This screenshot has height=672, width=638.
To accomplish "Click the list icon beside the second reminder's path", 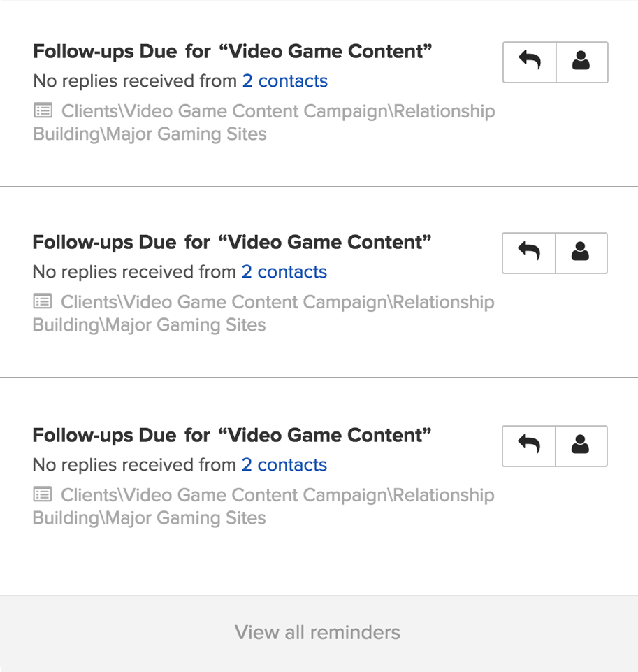I will pyautogui.click(x=43, y=302).
